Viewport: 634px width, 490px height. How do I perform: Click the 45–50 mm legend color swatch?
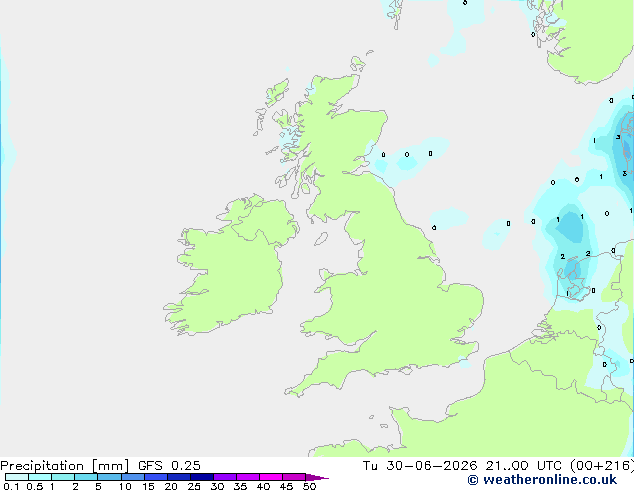[294, 477]
